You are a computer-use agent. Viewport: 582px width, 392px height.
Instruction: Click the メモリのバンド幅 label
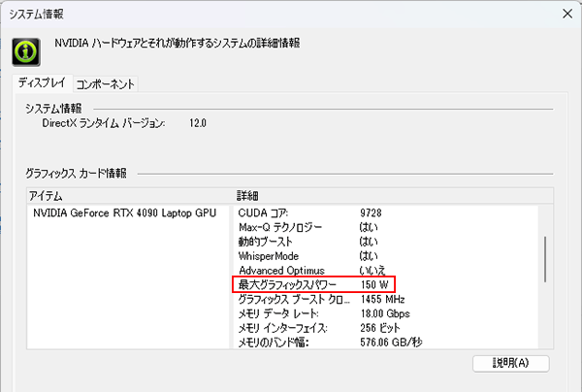point(274,343)
